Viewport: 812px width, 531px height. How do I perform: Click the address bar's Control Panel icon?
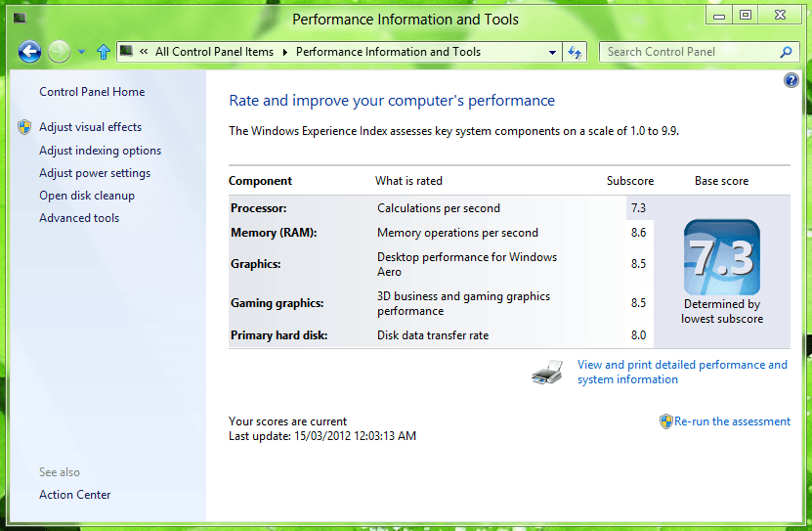126,51
